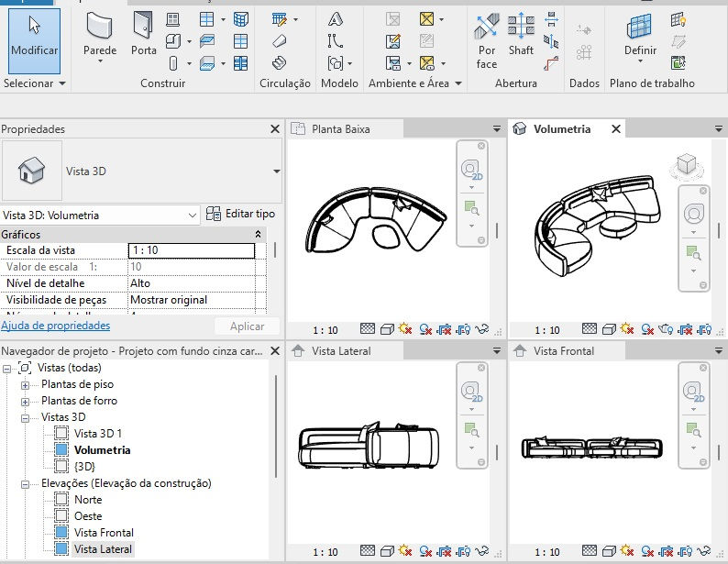Select the Modificar tool
The image size is (728, 564).
pyautogui.click(x=34, y=41)
